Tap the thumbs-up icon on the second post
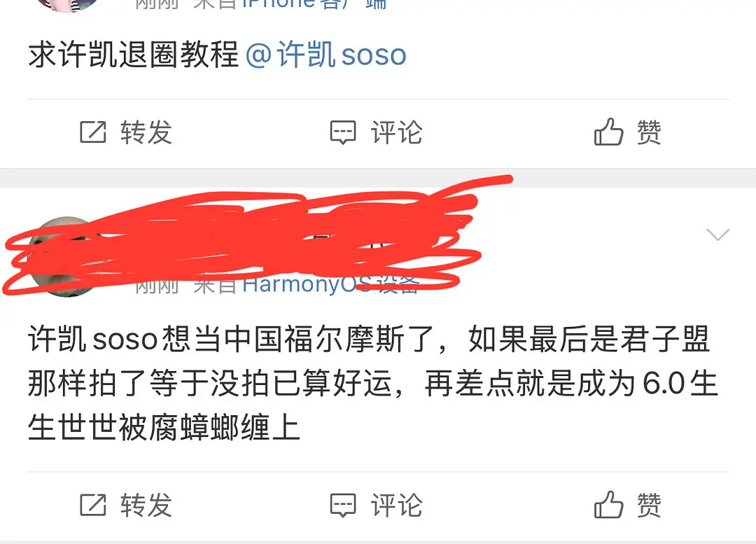This screenshot has height=544, width=756. pyautogui.click(x=608, y=505)
